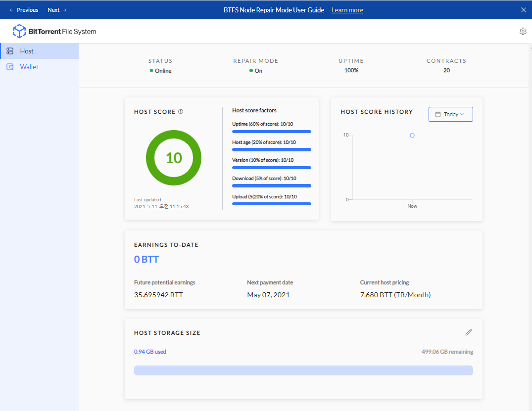
Task: Click the host score history data point
Action: [412, 136]
